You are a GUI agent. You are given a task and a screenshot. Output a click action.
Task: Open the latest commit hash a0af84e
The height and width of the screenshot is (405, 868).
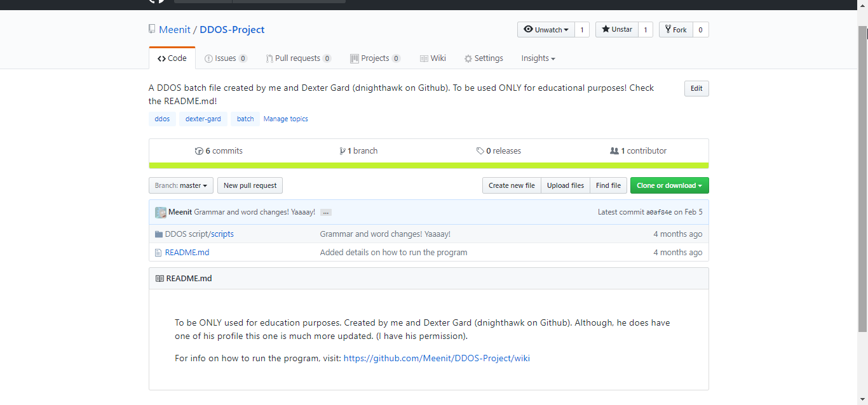pyautogui.click(x=659, y=212)
